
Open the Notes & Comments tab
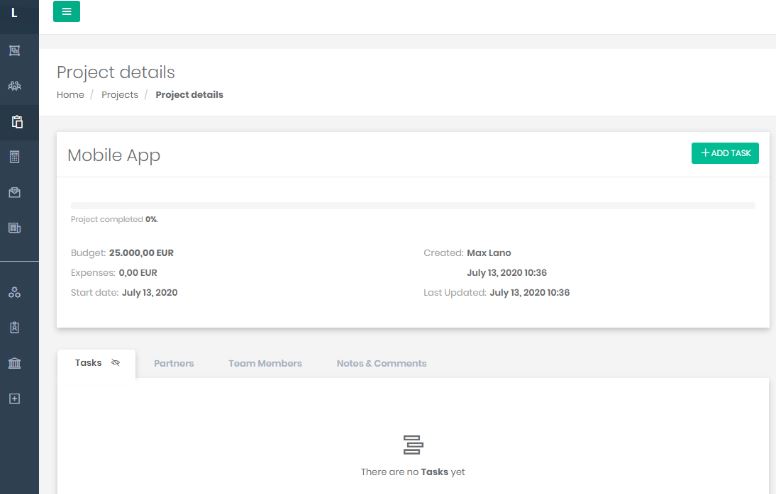click(x=382, y=363)
